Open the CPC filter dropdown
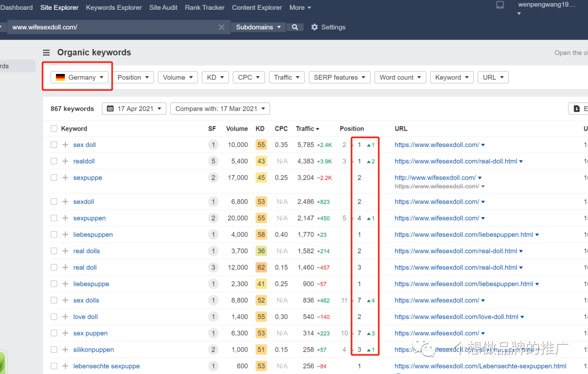The width and height of the screenshot is (588, 374). pyautogui.click(x=249, y=77)
